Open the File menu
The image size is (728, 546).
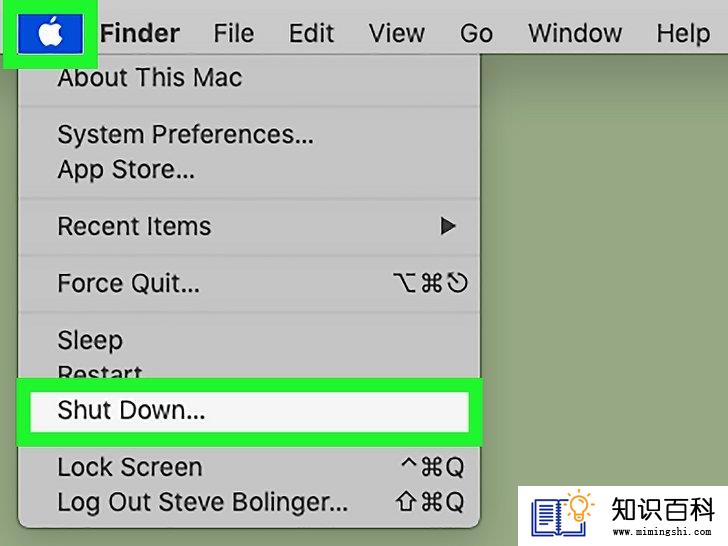[234, 33]
